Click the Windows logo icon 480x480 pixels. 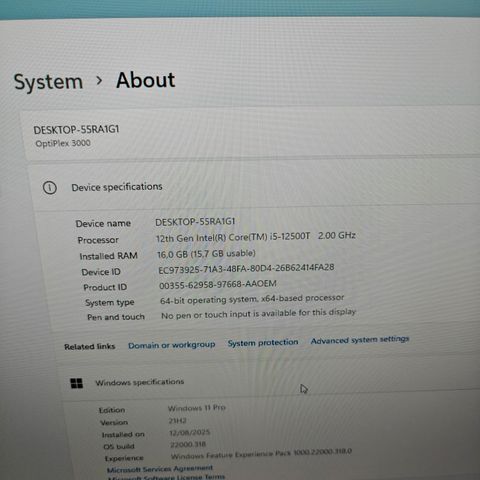click(x=77, y=383)
